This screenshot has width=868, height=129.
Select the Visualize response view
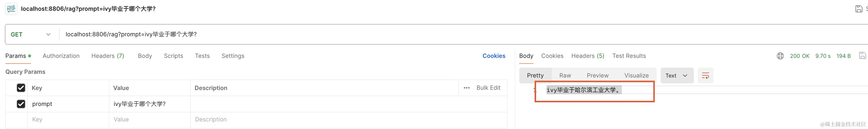click(x=636, y=76)
